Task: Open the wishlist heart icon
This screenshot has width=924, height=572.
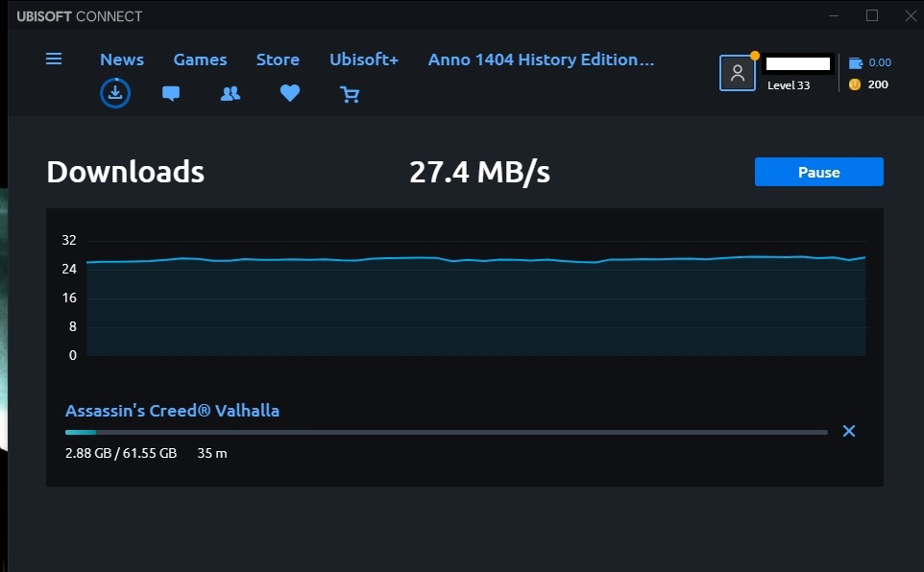Action: click(290, 93)
